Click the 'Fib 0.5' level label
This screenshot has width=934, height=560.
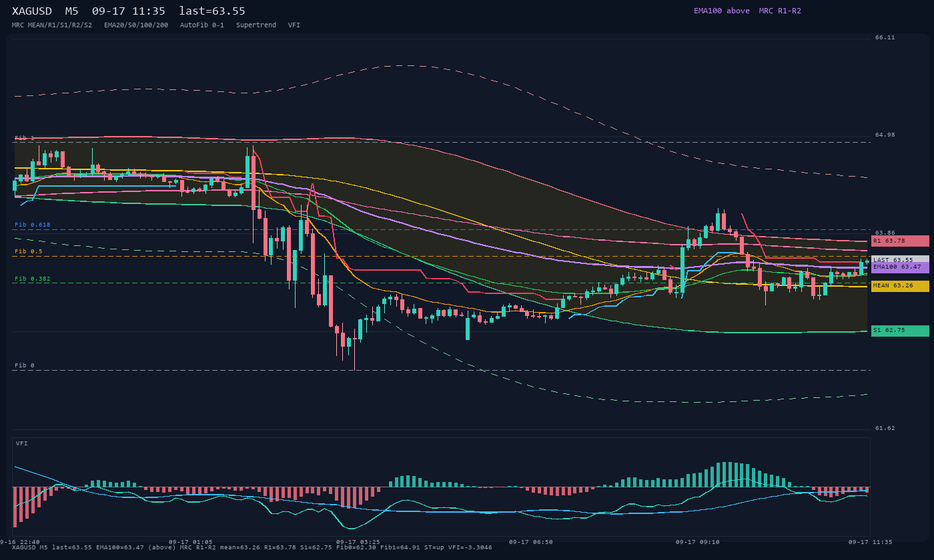pyautogui.click(x=29, y=251)
